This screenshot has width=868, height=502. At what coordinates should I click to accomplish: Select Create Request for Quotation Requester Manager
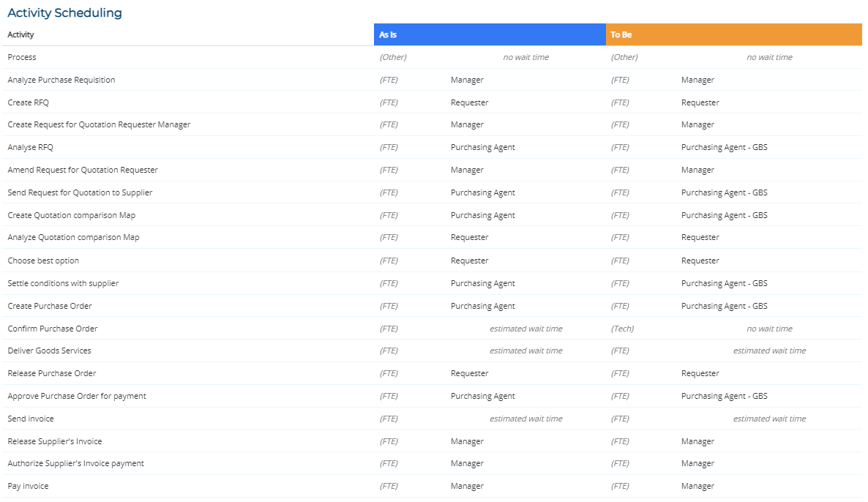point(99,124)
